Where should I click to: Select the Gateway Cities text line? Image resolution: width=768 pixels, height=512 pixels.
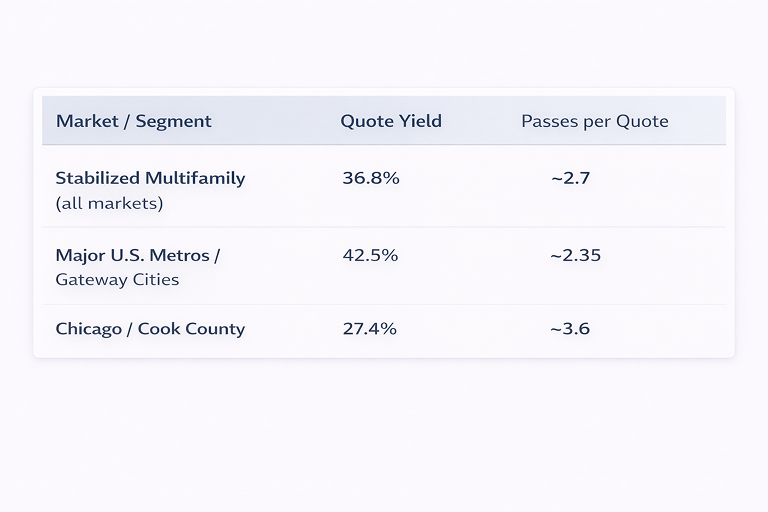tap(117, 279)
